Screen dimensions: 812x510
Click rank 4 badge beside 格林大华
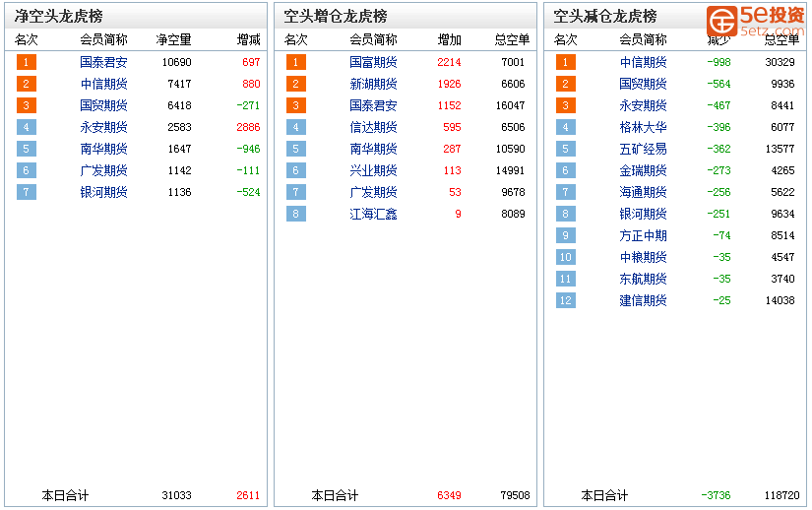(x=566, y=127)
